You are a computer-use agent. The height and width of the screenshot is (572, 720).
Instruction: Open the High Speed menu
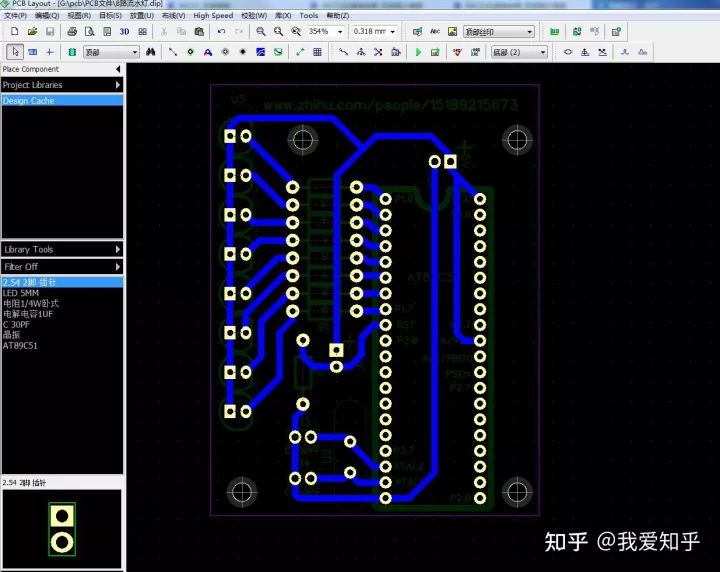(x=213, y=15)
